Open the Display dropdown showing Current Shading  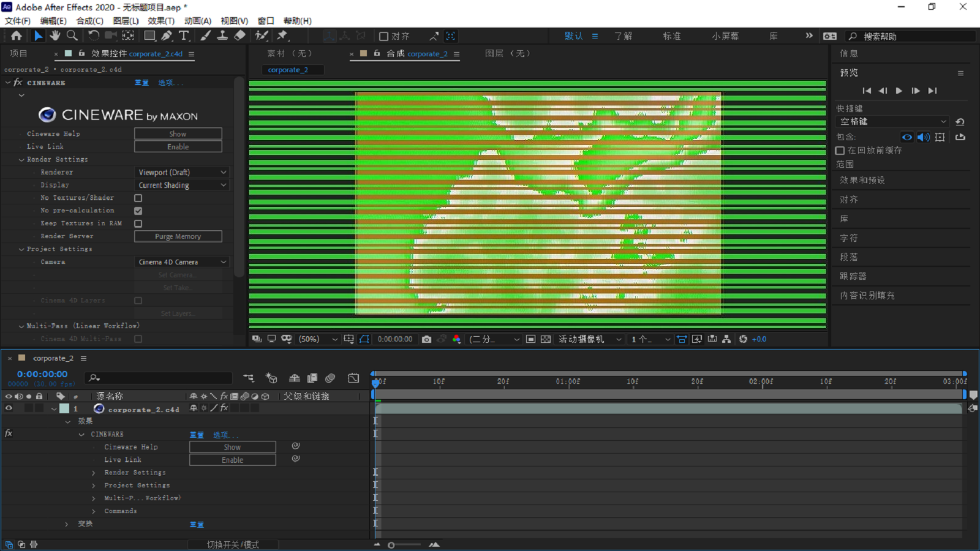pyautogui.click(x=181, y=184)
